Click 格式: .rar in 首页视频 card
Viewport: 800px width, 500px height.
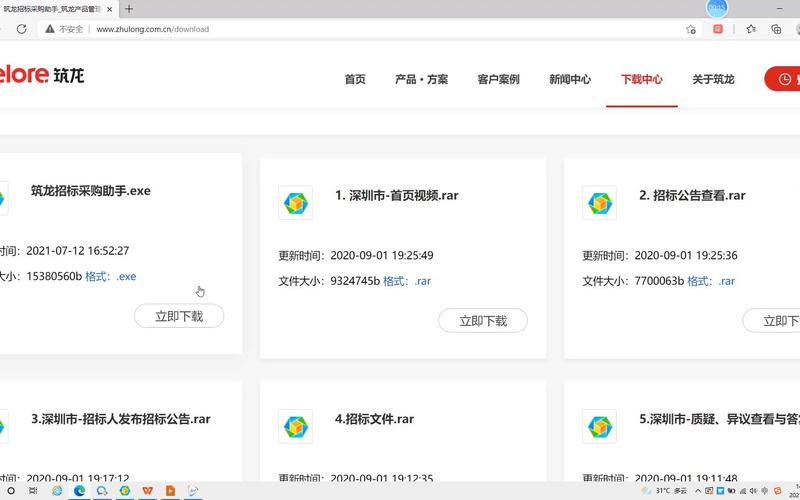[x=407, y=281]
